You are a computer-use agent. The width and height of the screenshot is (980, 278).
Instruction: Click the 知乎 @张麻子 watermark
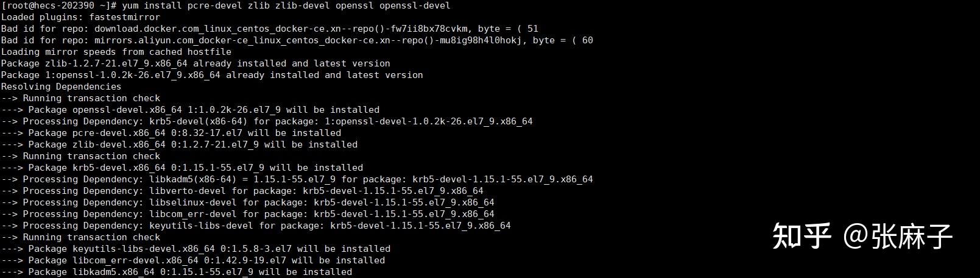pos(862,236)
